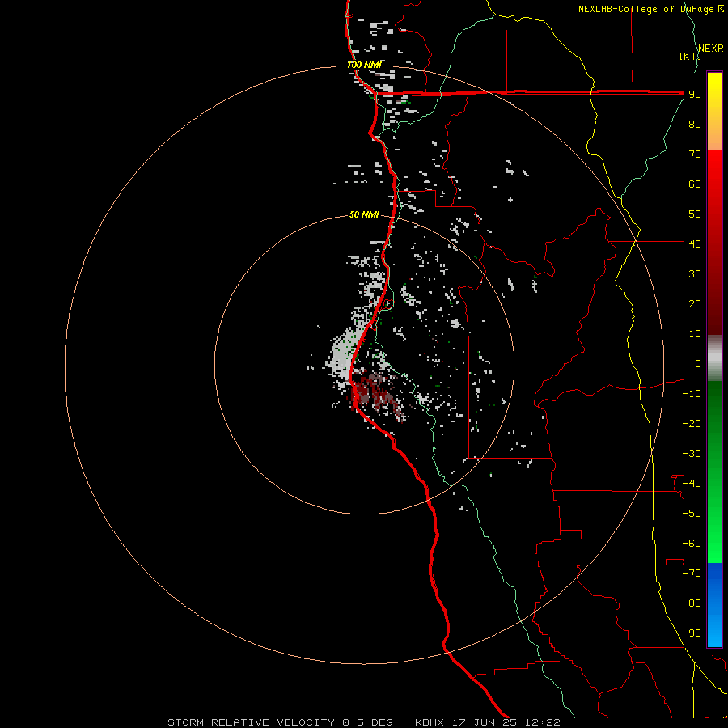
Task: Click the -70 value on velocity scale
Action: (692, 574)
